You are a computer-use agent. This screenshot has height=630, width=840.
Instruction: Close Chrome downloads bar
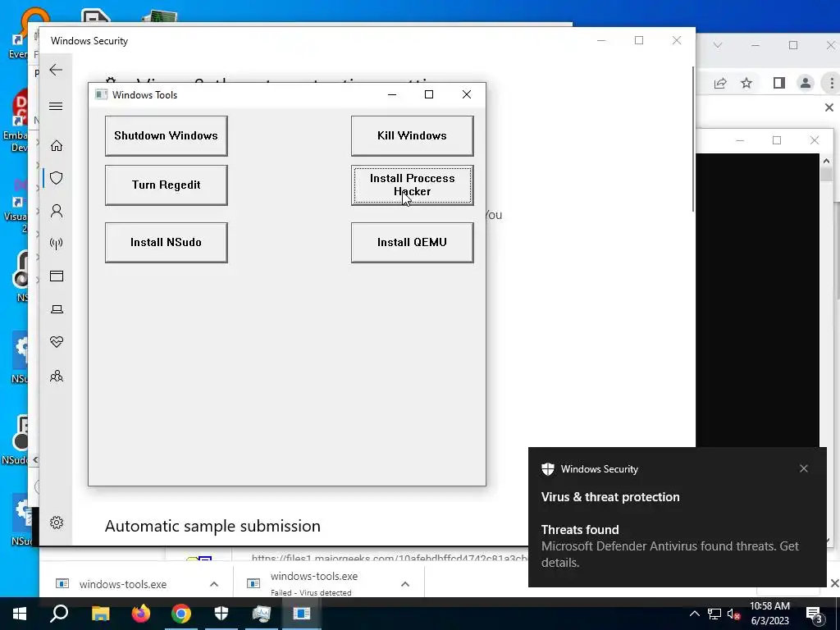[x=834, y=583]
